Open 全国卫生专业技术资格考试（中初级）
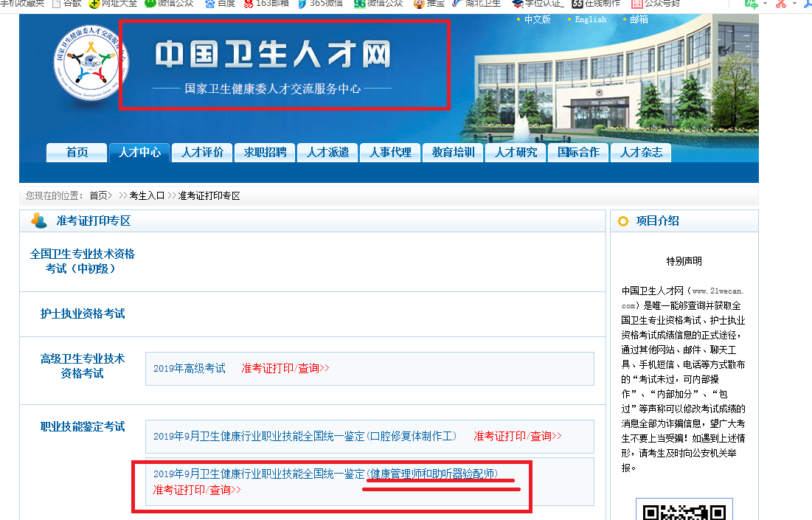This screenshot has height=520, width=812. click(82, 261)
